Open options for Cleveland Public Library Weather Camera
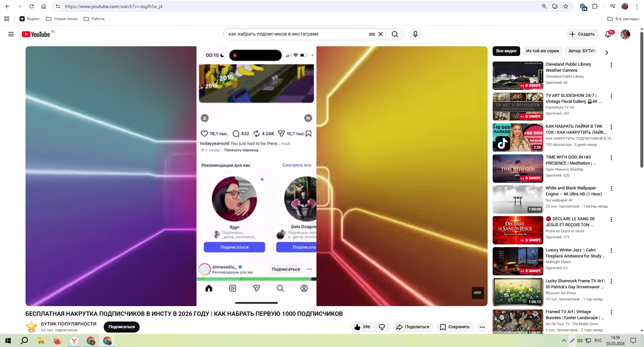 click(611, 65)
